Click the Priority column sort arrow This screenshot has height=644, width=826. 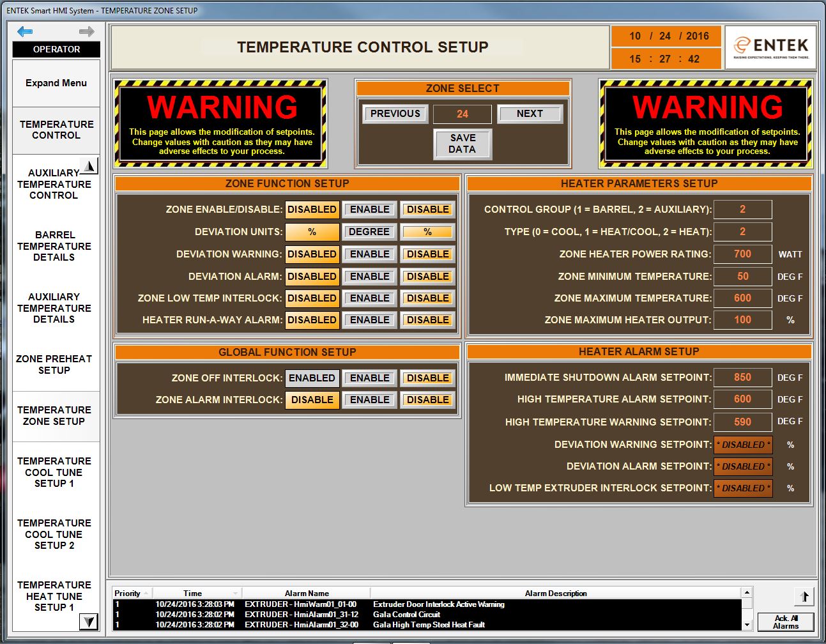coord(146,593)
